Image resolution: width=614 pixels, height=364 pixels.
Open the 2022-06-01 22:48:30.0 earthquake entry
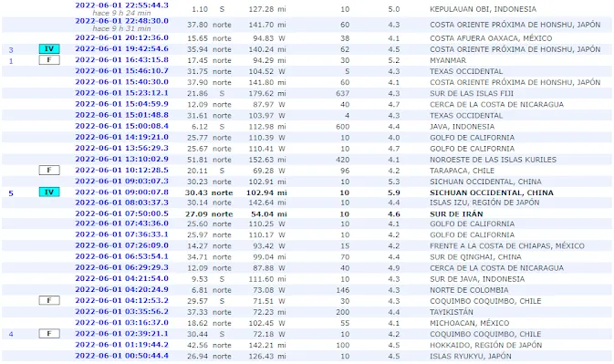tap(121, 21)
